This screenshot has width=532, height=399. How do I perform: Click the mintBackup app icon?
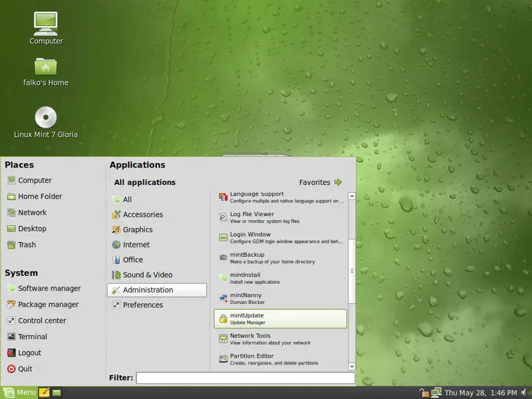point(223,258)
